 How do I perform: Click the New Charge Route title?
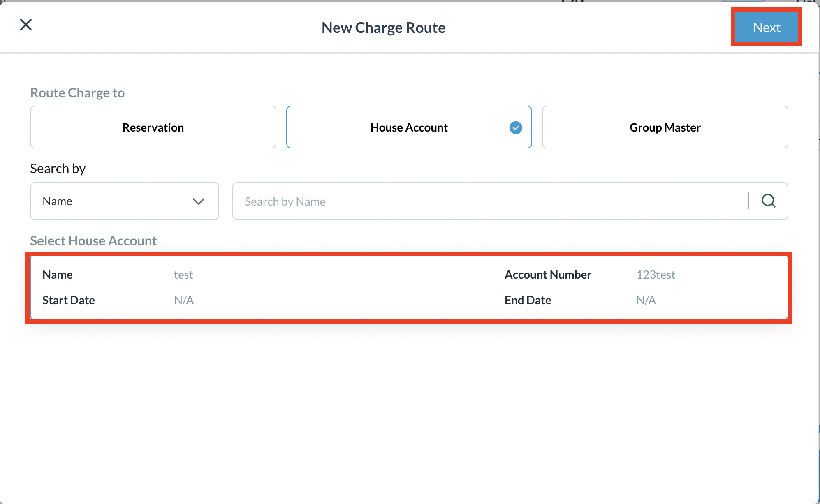383,28
